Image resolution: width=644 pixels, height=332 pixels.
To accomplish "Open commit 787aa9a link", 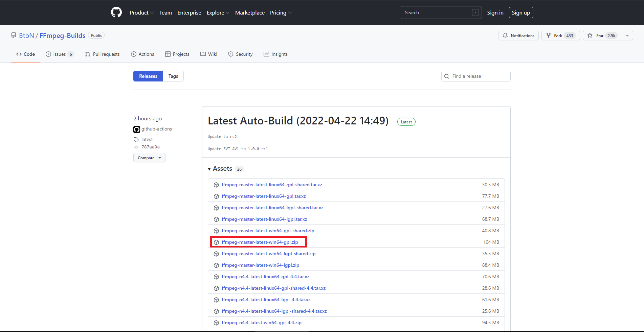I will click(151, 147).
